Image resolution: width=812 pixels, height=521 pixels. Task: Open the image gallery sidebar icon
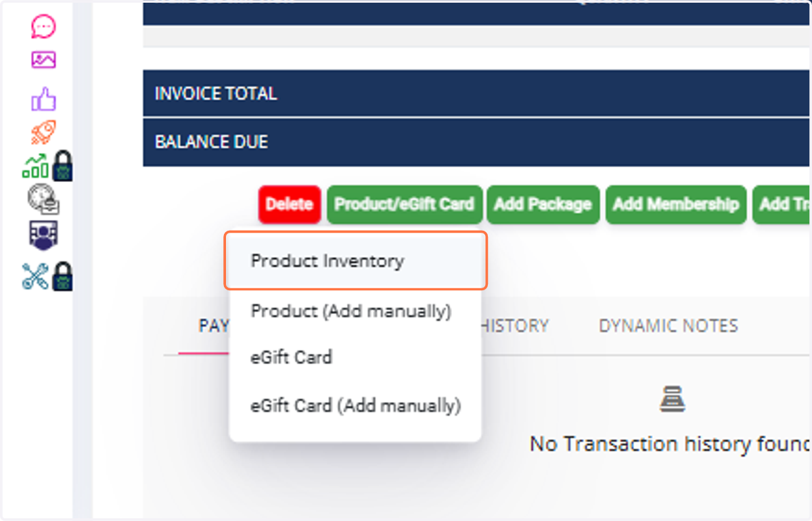click(x=43, y=60)
